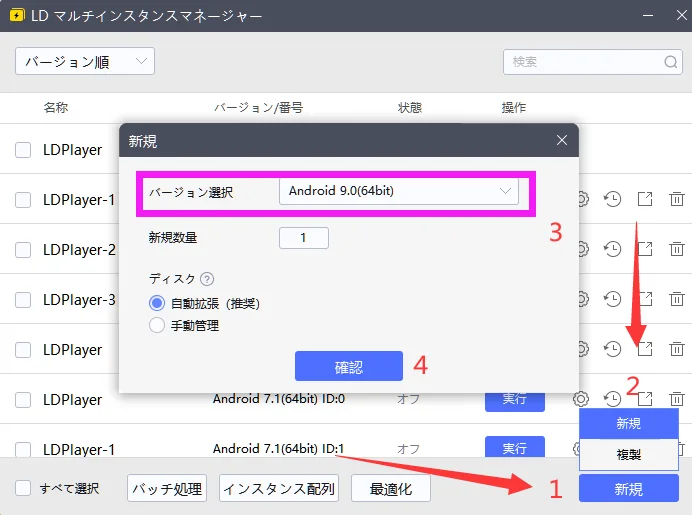The width and height of the screenshot is (692, 515).
Task: Click the search magnifier icon
Action: click(x=670, y=62)
